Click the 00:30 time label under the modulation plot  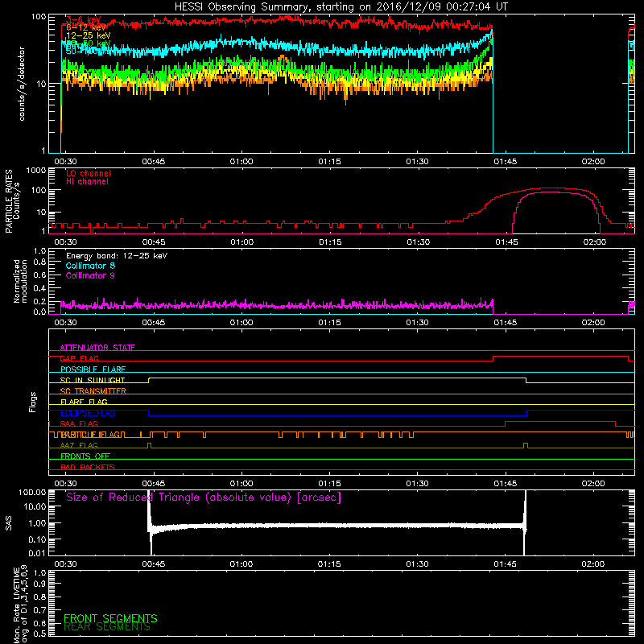[x=66, y=323]
